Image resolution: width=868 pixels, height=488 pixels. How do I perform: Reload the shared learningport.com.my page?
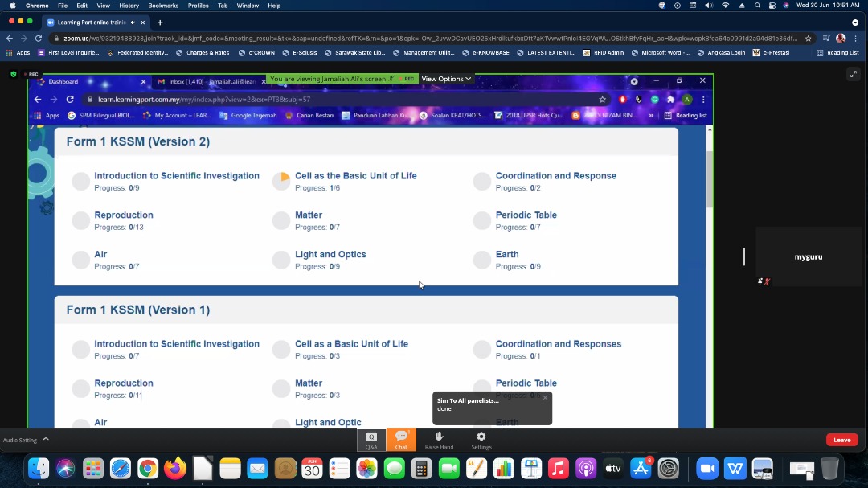pos(70,100)
